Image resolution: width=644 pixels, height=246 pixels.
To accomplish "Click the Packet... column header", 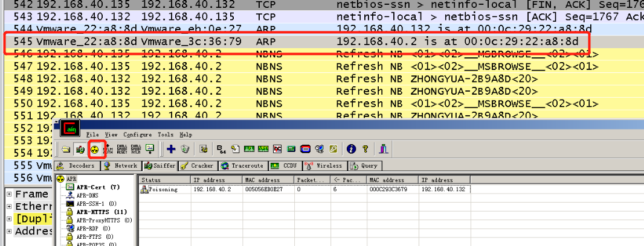I will (x=312, y=180).
